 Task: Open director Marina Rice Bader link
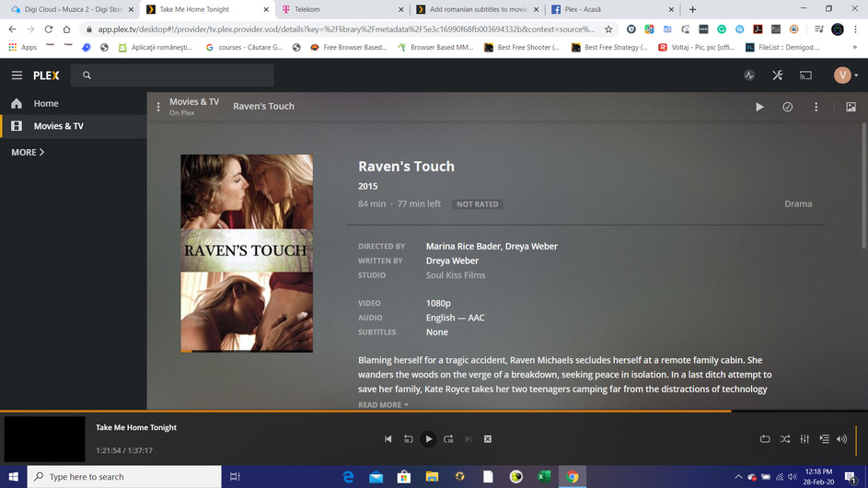[463, 247]
